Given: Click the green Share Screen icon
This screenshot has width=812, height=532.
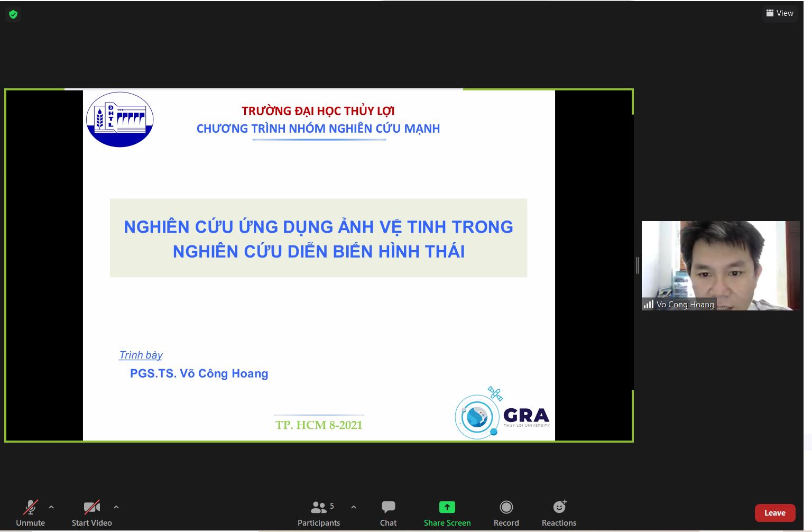Looking at the screenshot, I should click(x=447, y=507).
